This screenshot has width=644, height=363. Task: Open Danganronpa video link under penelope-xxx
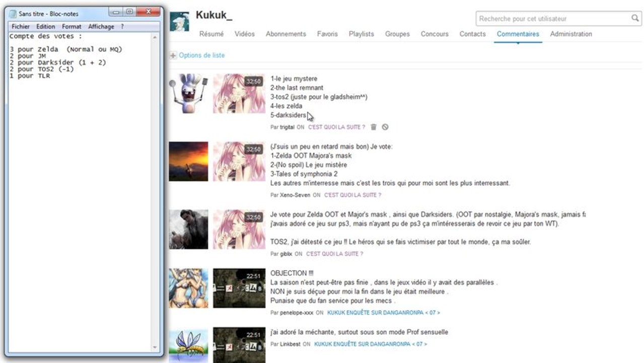click(x=384, y=313)
